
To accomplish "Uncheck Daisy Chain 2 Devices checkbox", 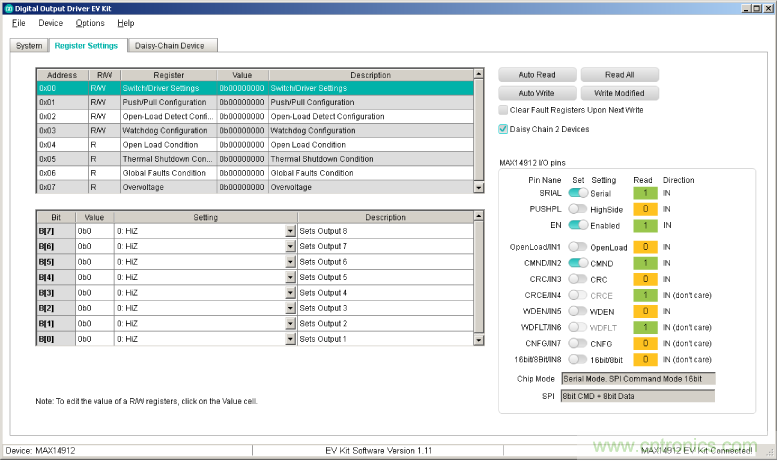I will click(504, 129).
